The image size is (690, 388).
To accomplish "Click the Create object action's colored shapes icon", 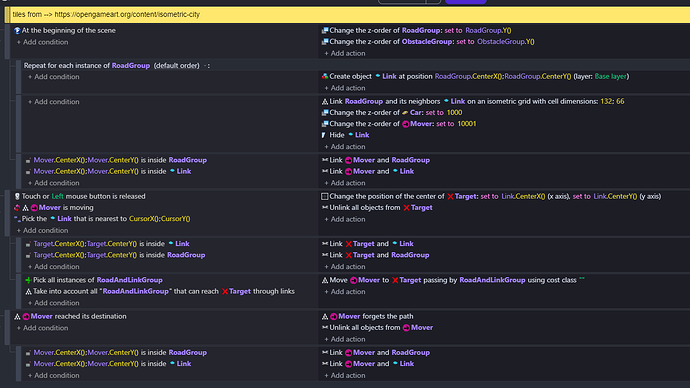I will (x=325, y=77).
